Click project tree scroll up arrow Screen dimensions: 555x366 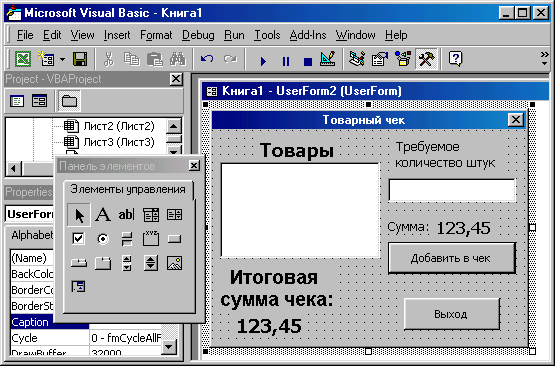point(174,126)
